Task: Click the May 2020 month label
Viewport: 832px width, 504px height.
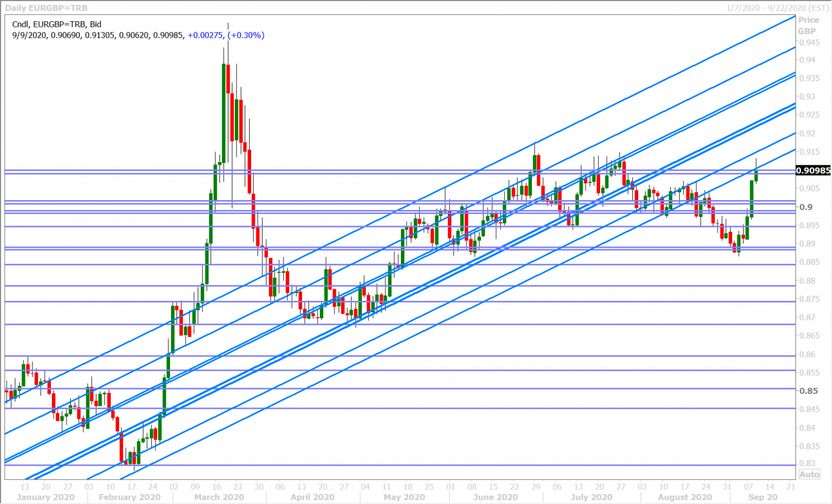Action: [404, 497]
